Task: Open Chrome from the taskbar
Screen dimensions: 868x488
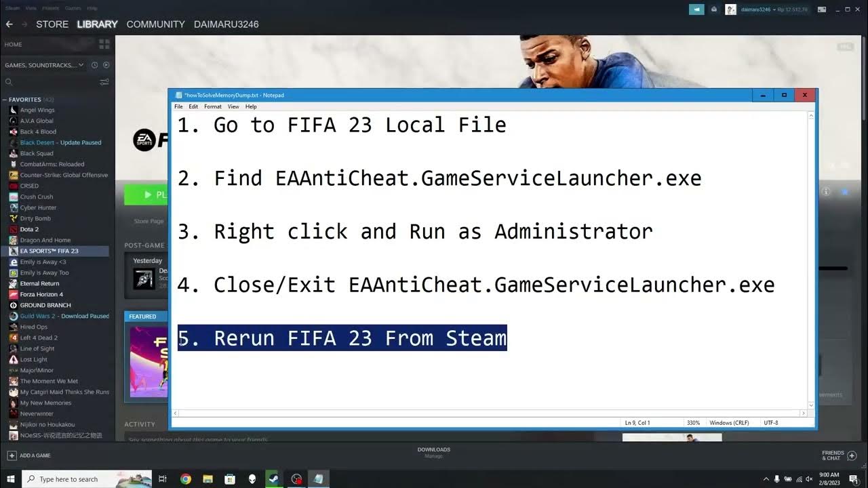Action: pyautogui.click(x=186, y=479)
